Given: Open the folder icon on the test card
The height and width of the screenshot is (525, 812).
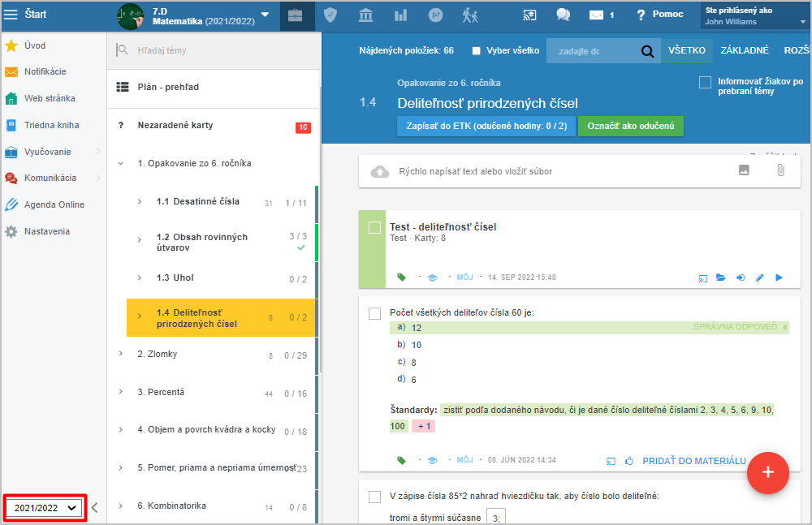Looking at the screenshot, I should point(721,278).
